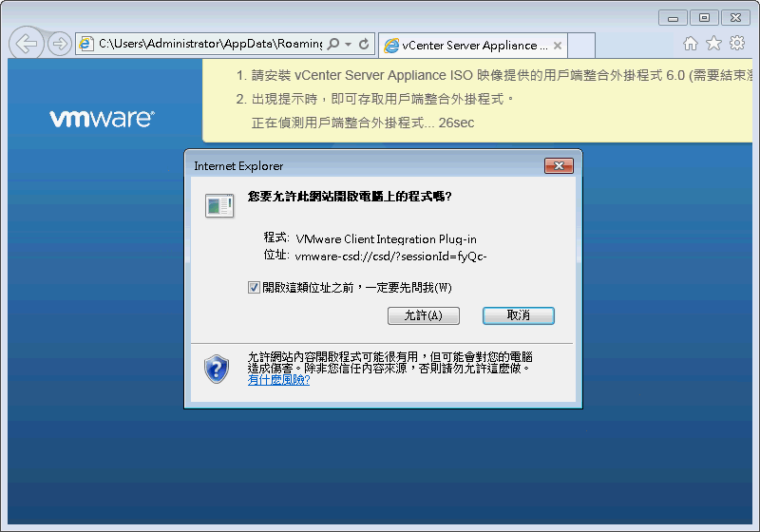Close the Internet Explorer browser window
The height and width of the screenshot is (532, 760).
[735, 18]
